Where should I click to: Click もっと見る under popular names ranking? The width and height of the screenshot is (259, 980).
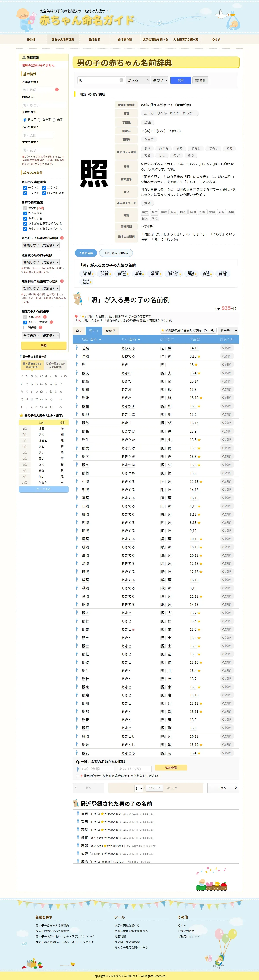click(44, 489)
